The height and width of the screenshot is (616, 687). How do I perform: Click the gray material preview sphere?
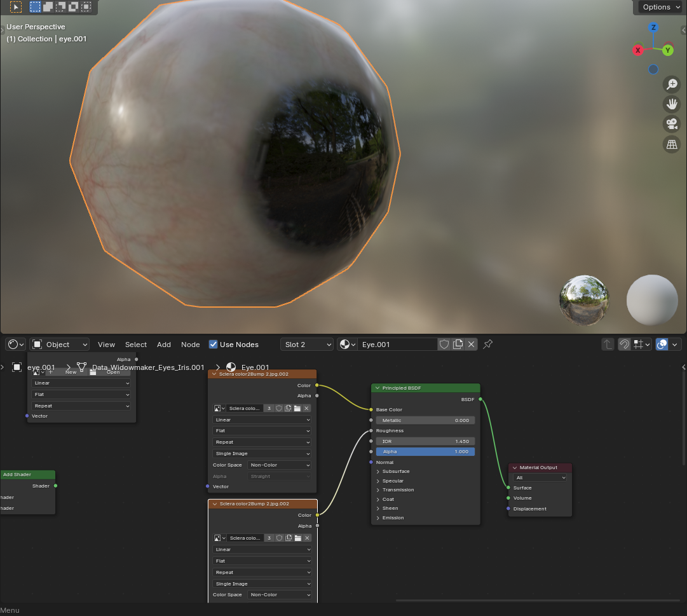click(652, 300)
